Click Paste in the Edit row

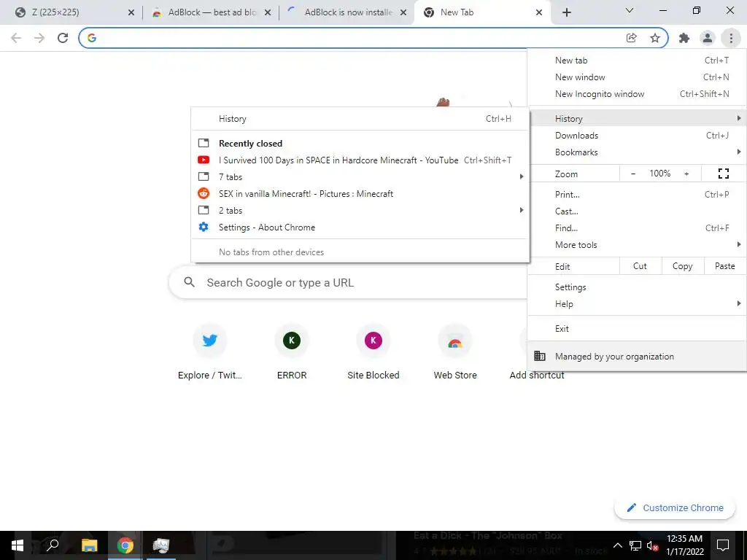(x=724, y=266)
